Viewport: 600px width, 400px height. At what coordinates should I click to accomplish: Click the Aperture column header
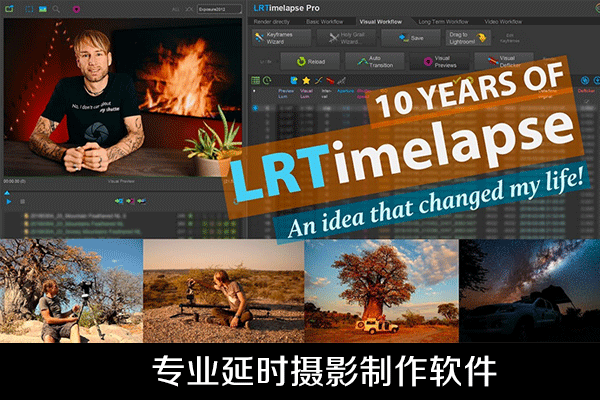(x=346, y=91)
